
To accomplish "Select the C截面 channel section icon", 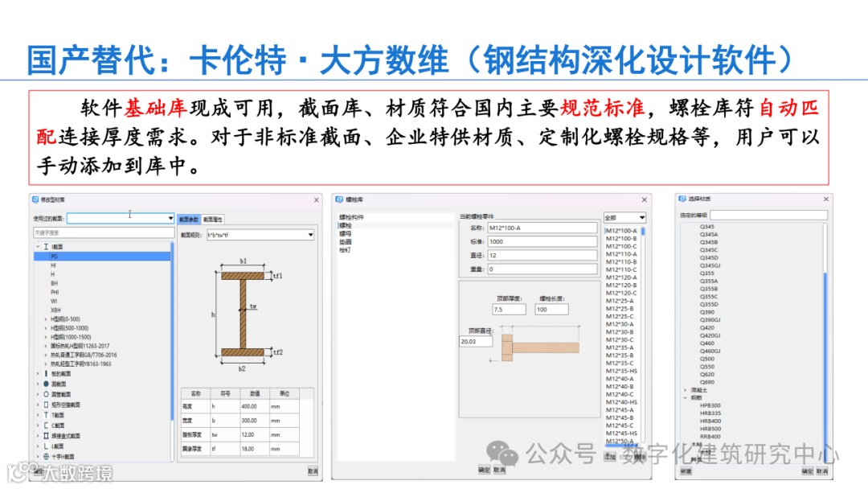I will click(x=46, y=425).
